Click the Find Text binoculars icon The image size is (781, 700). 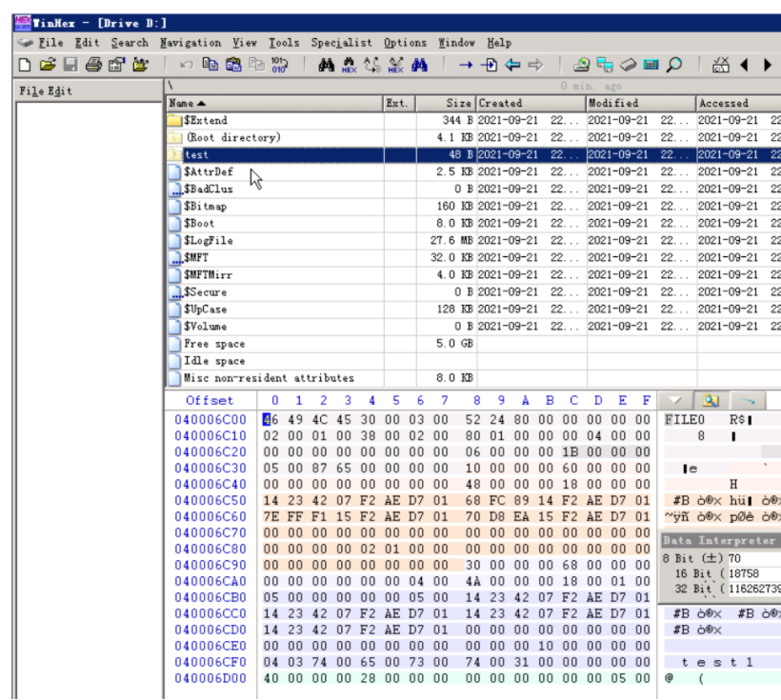tap(326, 66)
